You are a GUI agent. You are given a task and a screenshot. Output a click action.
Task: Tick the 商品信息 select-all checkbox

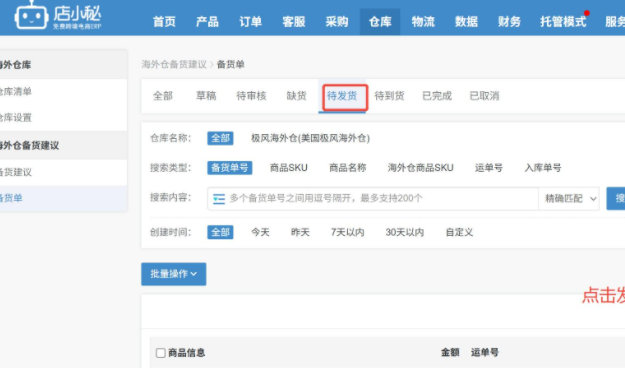coord(161,353)
